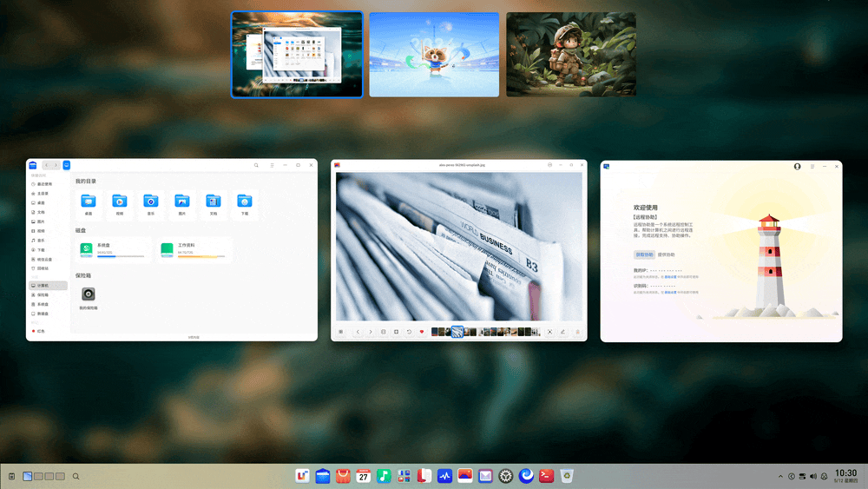This screenshot has width=868, height=489.
Task: Open the 系统盘 disk entry
Action: click(113, 249)
